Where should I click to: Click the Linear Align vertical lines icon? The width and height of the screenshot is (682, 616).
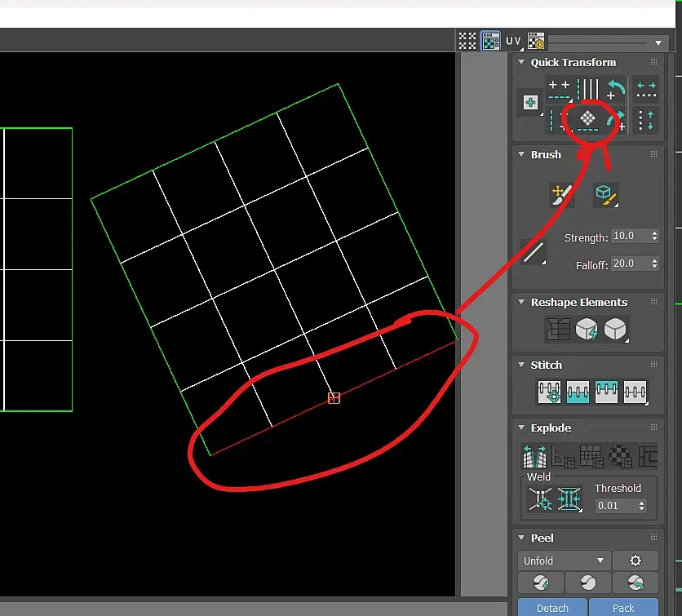coord(588,89)
